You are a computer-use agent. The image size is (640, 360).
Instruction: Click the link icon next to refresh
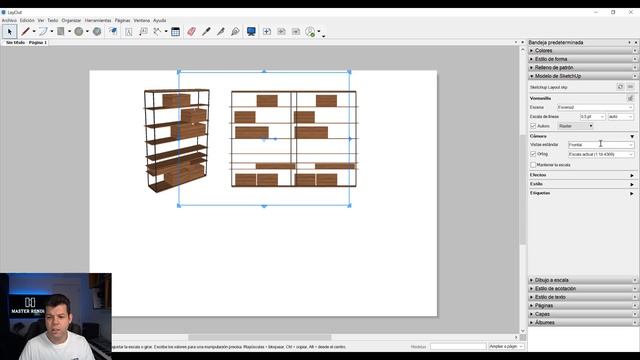click(x=631, y=87)
